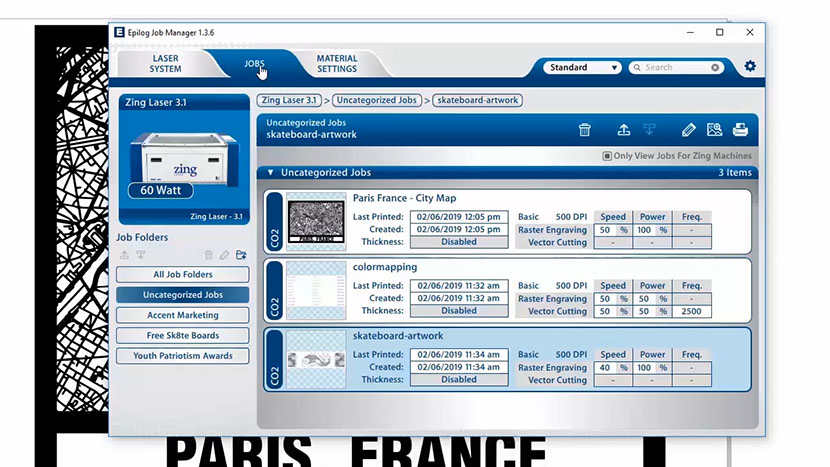This screenshot has width=830, height=467.
Task: Open the job preview magnifier icon
Action: click(x=714, y=129)
